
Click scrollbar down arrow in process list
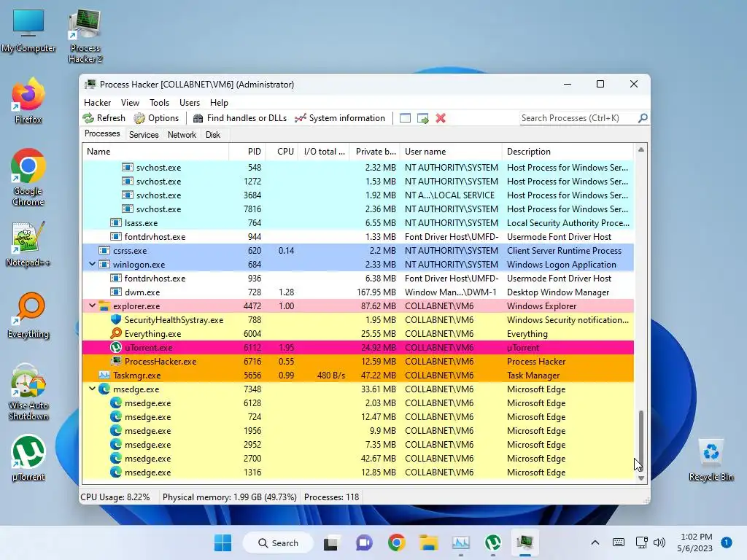(640, 478)
